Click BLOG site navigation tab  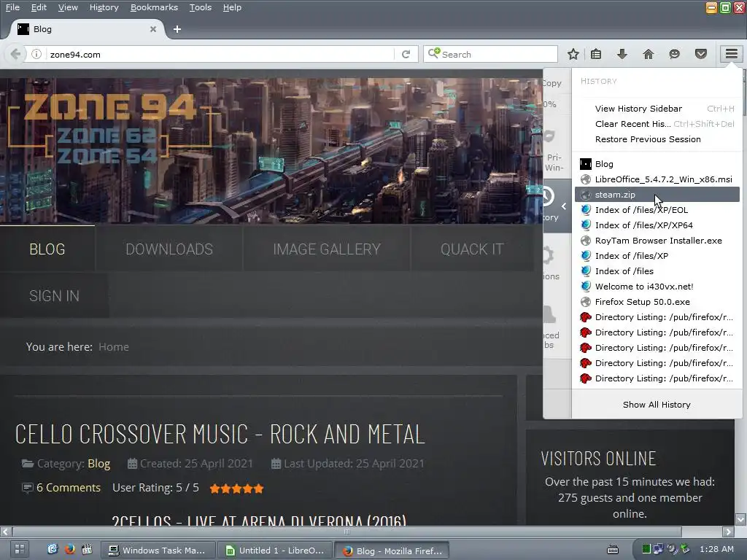click(x=47, y=249)
